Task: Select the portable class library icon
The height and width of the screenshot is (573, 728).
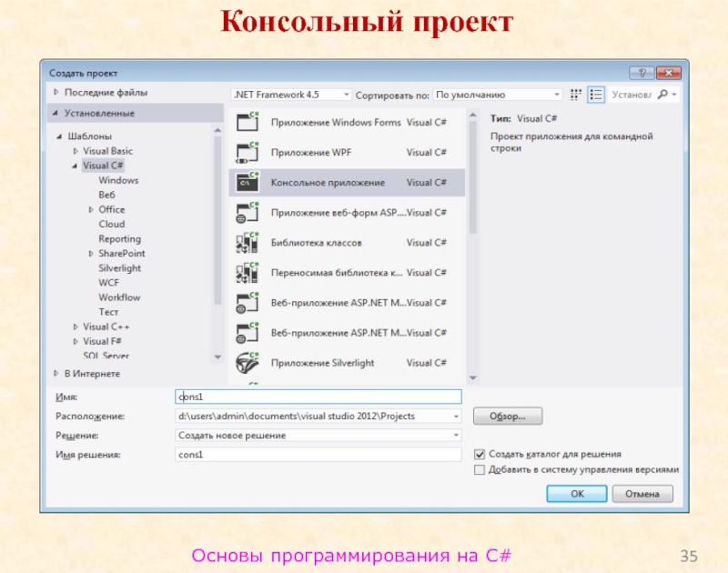Action: 247,273
